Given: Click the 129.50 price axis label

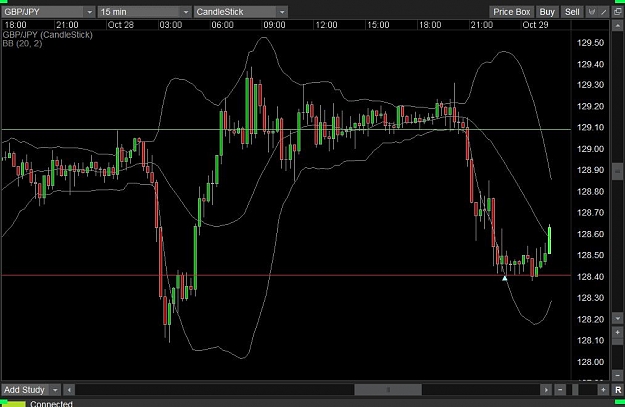Looking at the screenshot, I should [590, 43].
